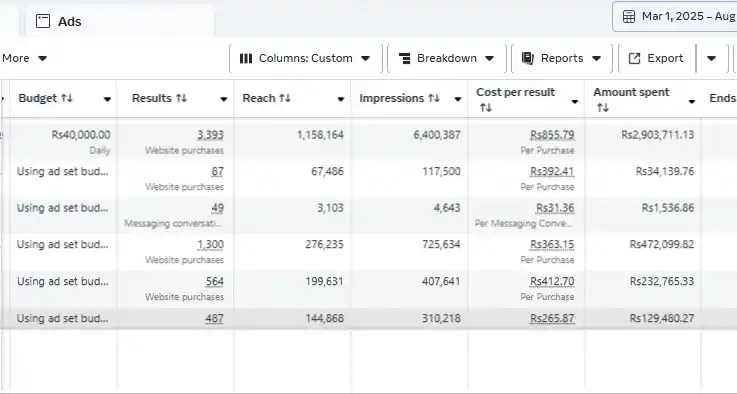The width and height of the screenshot is (737, 394).
Task: Select the 310,218 impressions value
Action: 441,318
